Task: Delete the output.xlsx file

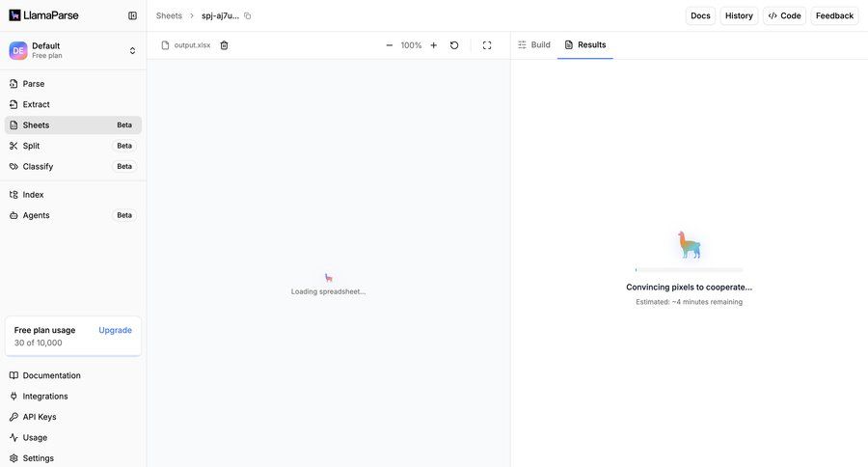Action: point(225,45)
